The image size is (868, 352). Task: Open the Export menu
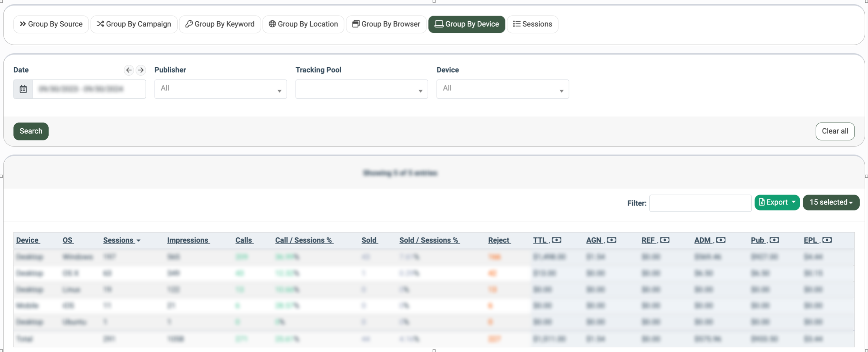coord(777,202)
